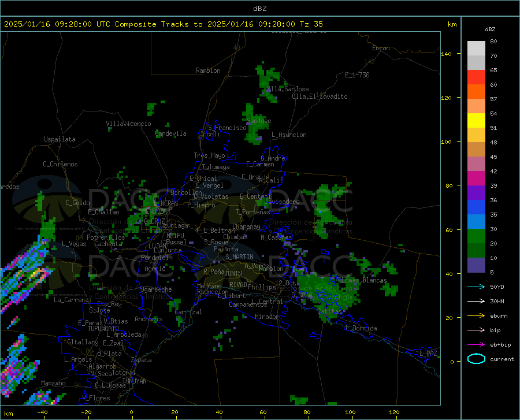Click the 35 dBZ light blue swatch
The image size is (520, 420).
(476, 221)
